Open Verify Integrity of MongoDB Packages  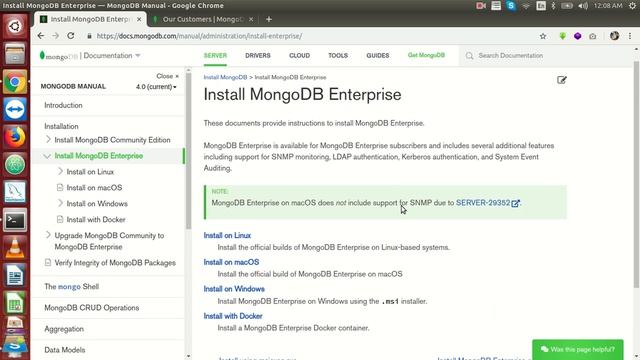pos(115,263)
